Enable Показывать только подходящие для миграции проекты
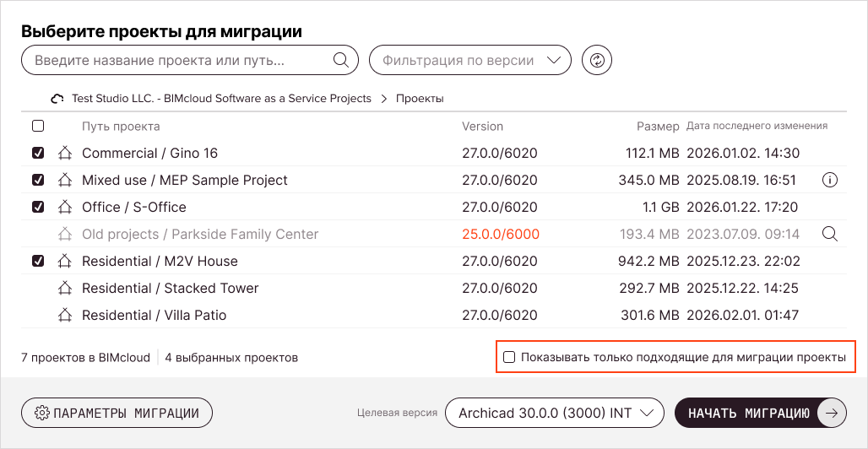868x449 pixels. tap(509, 357)
